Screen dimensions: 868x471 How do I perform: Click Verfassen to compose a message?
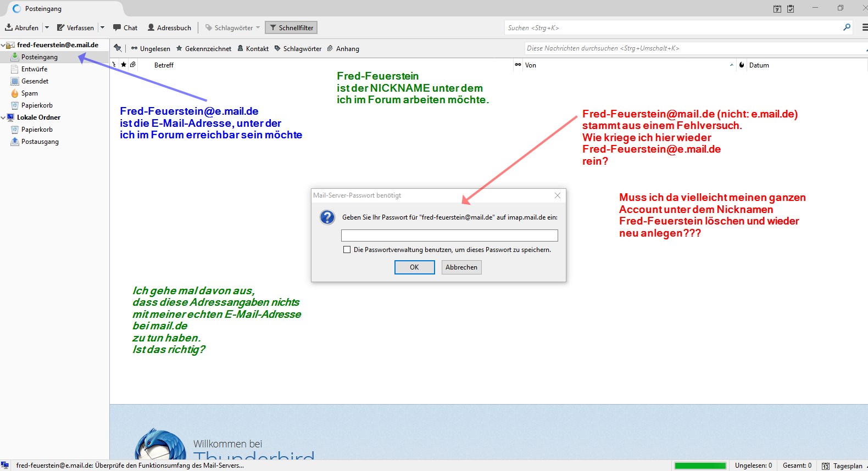pyautogui.click(x=76, y=27)
